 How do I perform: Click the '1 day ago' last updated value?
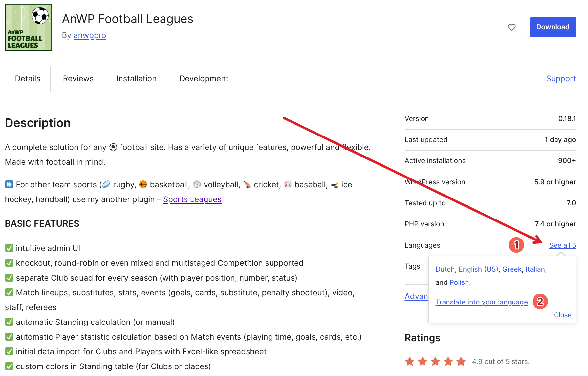coord(560,140)
